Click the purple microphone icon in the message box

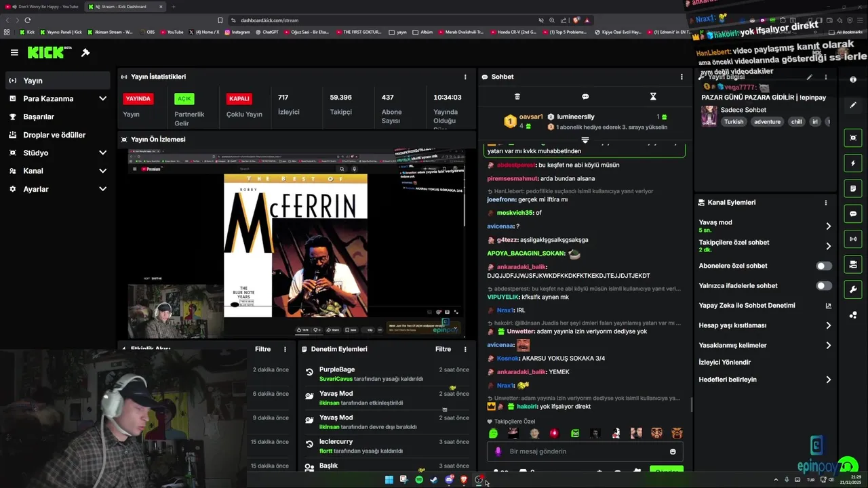tap(498, 451)
